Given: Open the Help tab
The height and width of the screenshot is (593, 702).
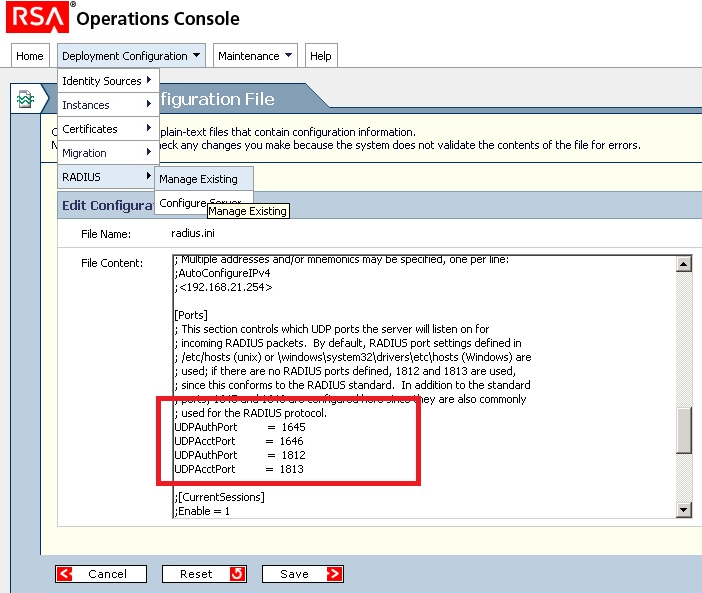Looking at the screenshot, I should (x=321, y=56).
